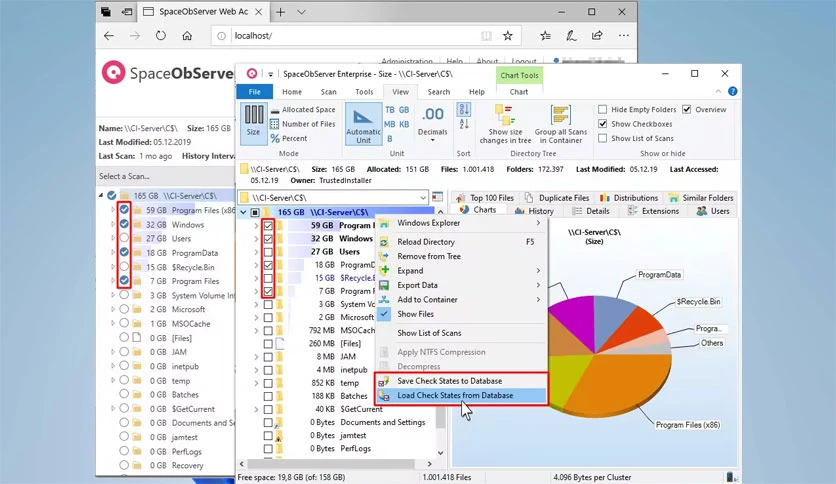The height and width of the screenshot is (484, 836).
Task: Collapse the ribbon with the caret
Action: [718, 92]
